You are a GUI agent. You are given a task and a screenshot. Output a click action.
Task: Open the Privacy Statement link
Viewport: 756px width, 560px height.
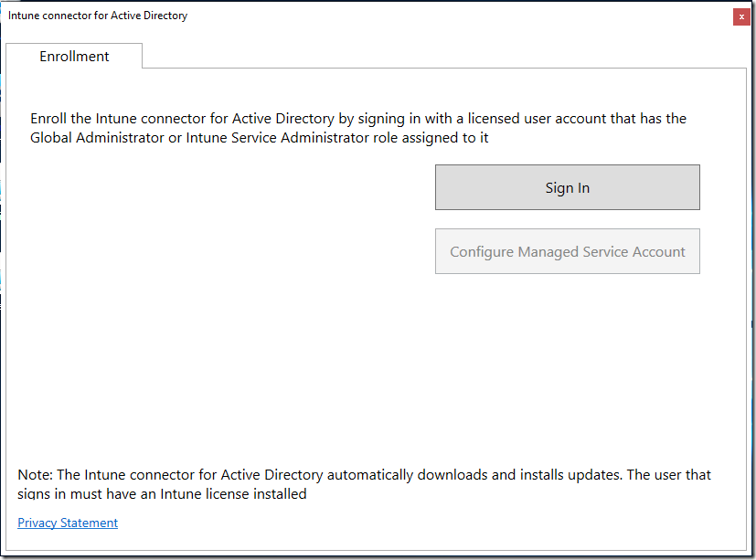[x=68, y=523]
